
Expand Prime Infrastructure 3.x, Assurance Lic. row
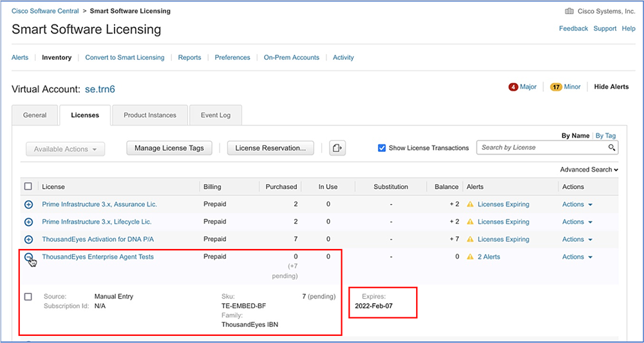[x=28, y=205]
